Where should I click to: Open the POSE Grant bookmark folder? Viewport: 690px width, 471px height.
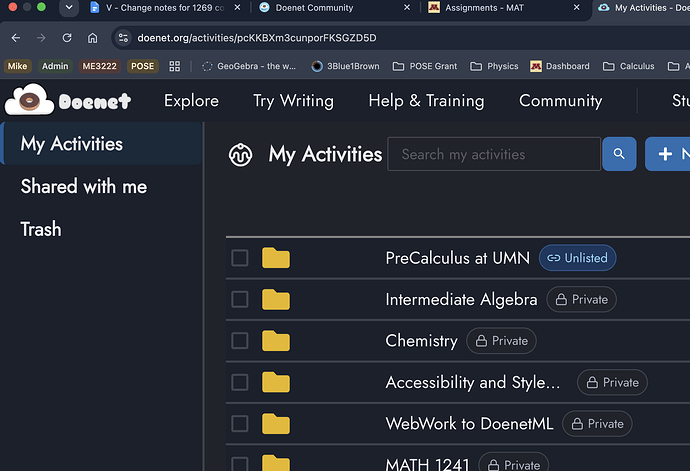pyautogui.click(x=425, y=66)
